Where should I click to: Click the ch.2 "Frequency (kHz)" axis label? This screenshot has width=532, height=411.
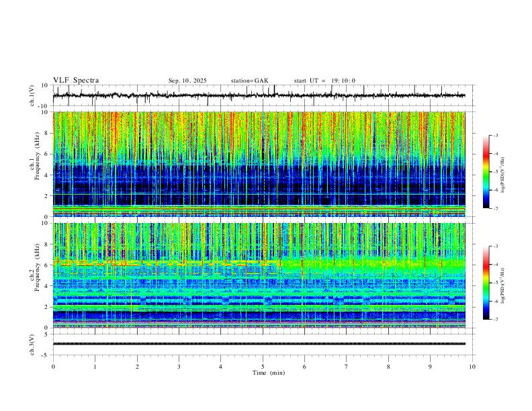(38, 267)
